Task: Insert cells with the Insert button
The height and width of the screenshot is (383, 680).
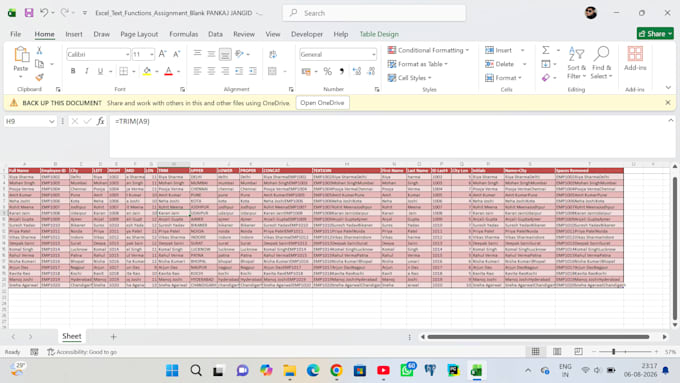Action: coord(499,50)
